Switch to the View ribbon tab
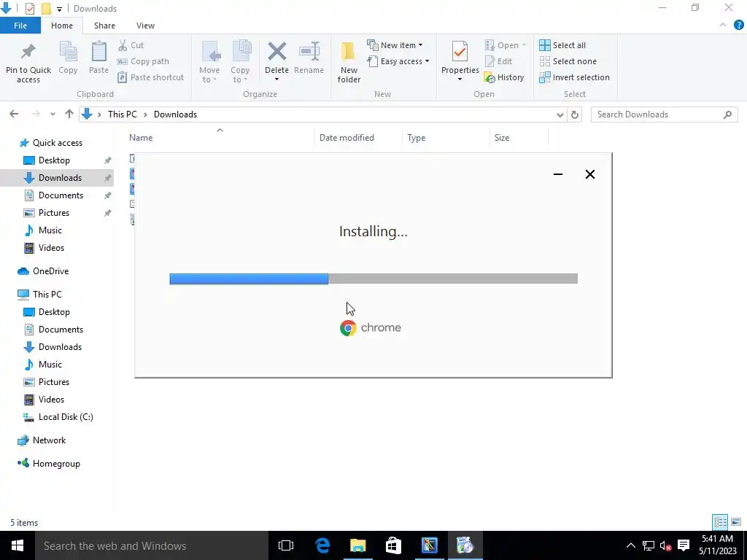Image resolution: width=747 pixels, height=560 pixels. pos(145,26)
